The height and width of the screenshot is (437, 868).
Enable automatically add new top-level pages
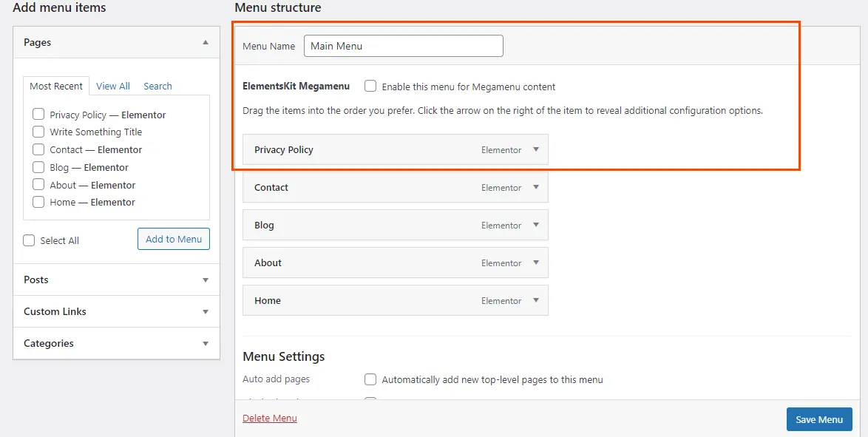pyautogui.click(x=370, y=379)
